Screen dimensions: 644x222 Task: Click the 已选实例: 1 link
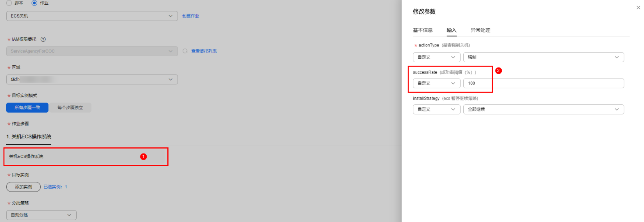(x=55, y=187)
